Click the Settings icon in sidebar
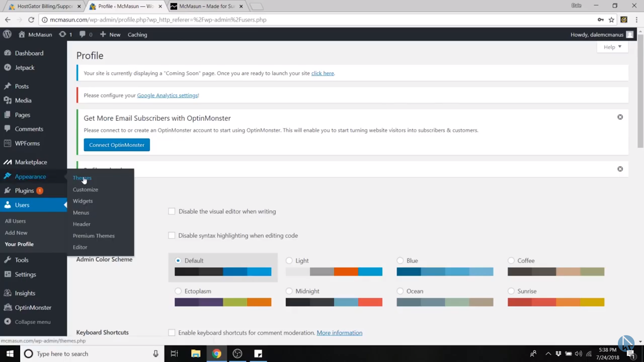The height and width of the screenshot is (362, 644). point(7,274)
